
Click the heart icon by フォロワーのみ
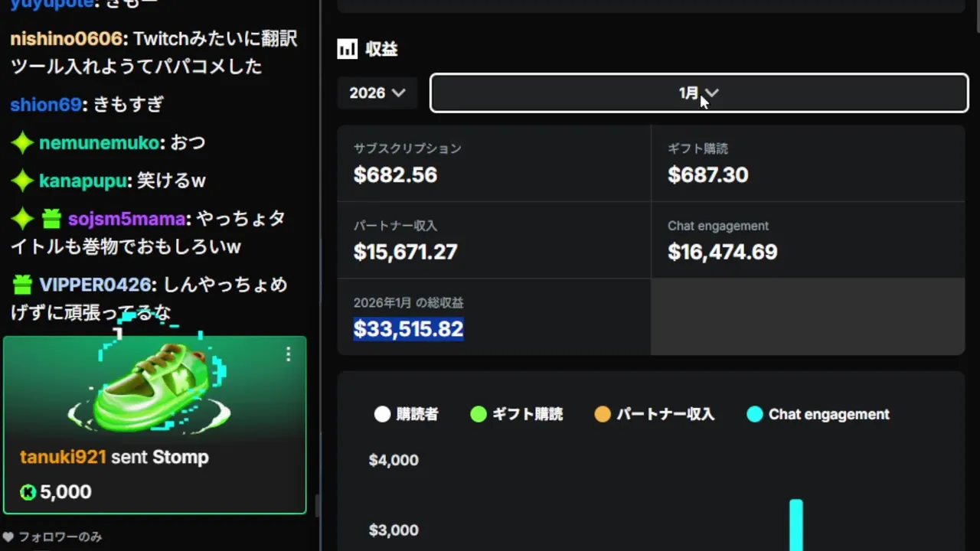(8, 537)
